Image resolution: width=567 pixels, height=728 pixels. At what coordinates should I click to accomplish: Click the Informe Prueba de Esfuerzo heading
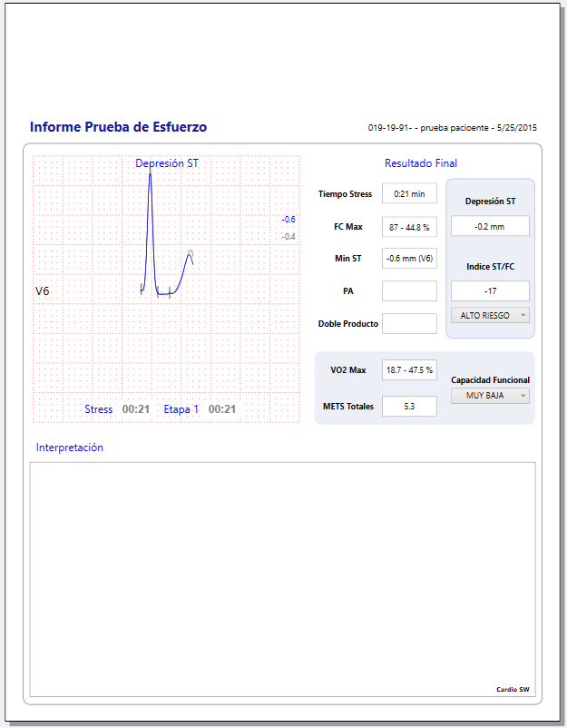point(118,127)
